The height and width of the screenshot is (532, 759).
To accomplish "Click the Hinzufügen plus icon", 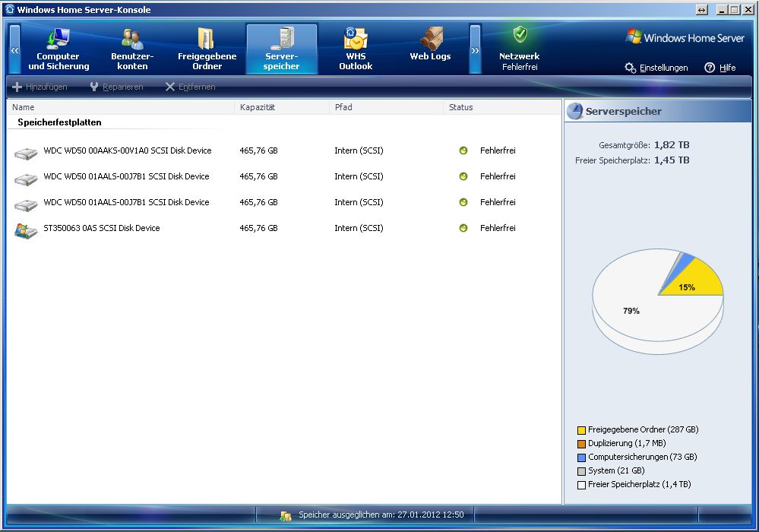I will point(17,87).
